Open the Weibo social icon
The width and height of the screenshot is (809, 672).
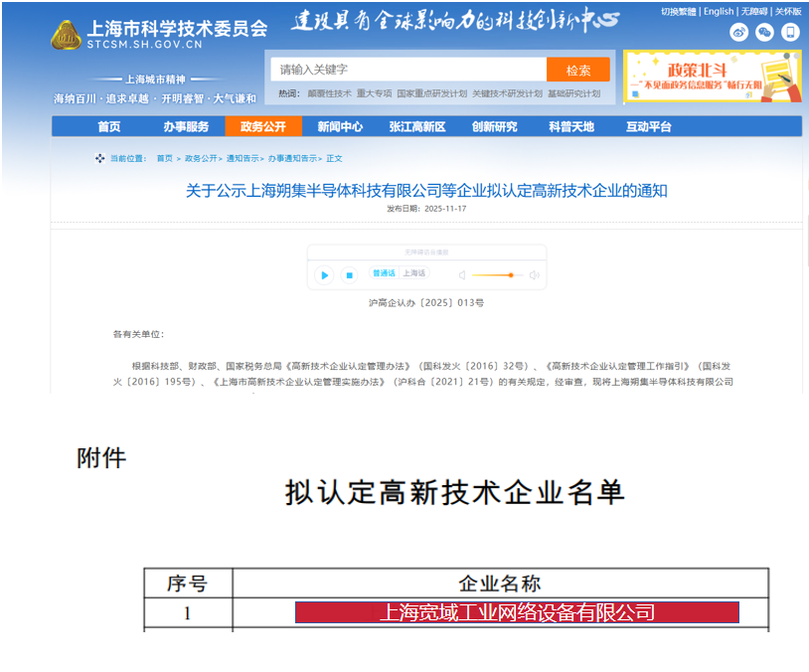pos(738,32)
